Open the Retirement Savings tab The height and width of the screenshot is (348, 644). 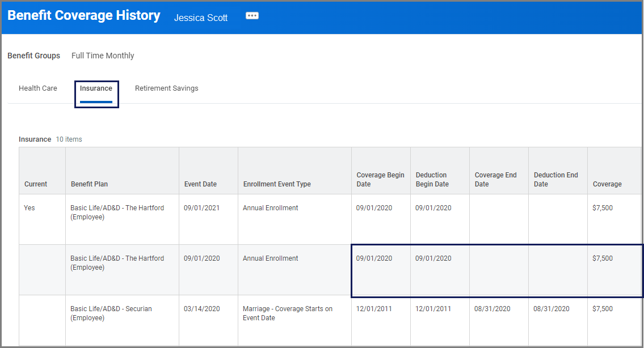166,88
